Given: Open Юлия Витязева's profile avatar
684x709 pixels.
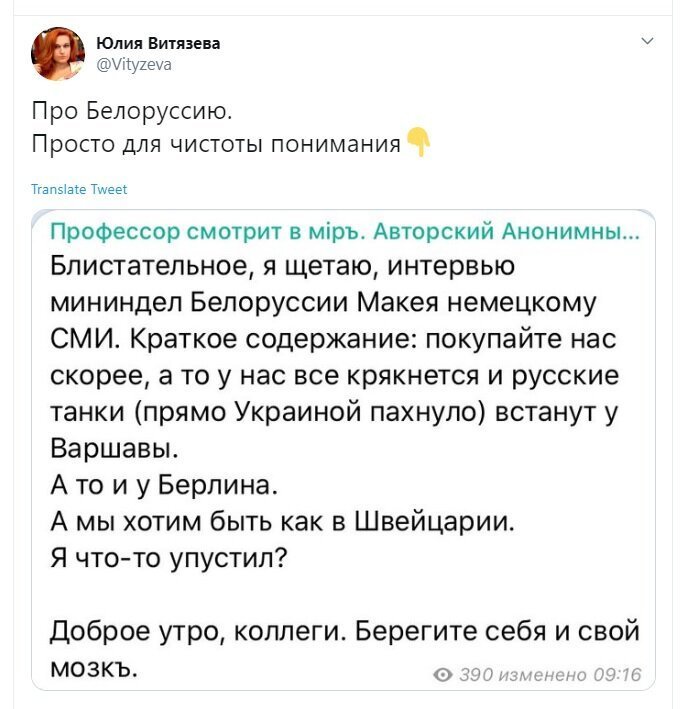Looking at the screenshot, I should (58, 53).
